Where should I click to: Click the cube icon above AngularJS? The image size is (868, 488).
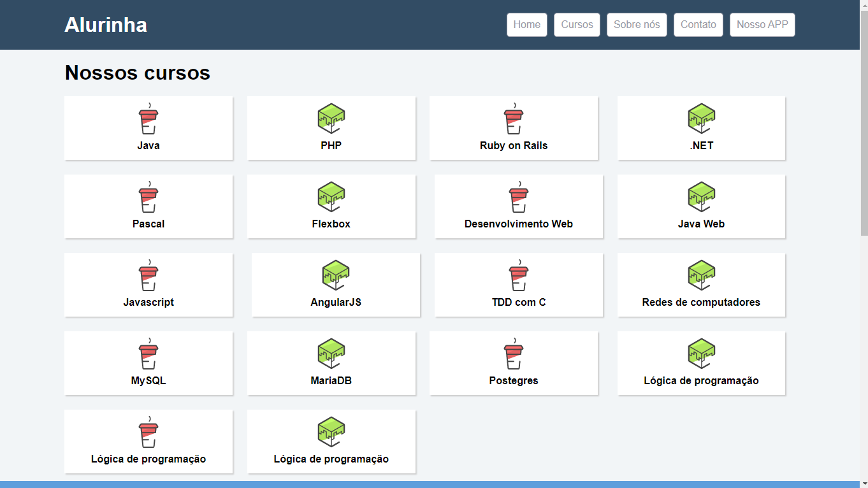(336, 275)
